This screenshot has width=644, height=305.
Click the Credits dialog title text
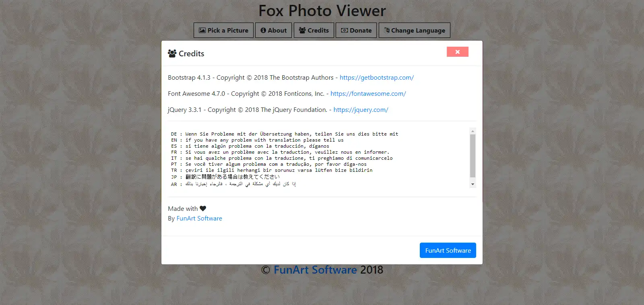point(192,54)
